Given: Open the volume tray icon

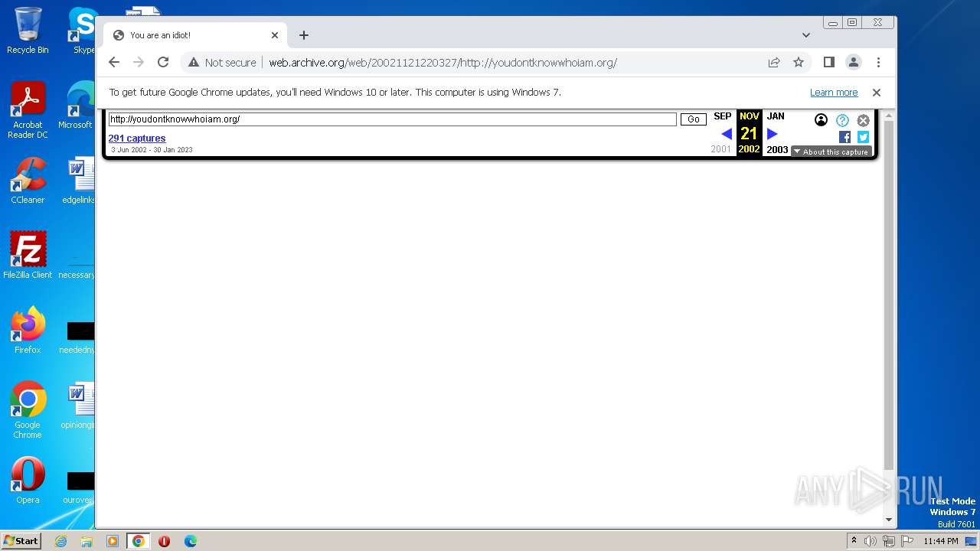Looking at the screenshot, I should point(871,541).
